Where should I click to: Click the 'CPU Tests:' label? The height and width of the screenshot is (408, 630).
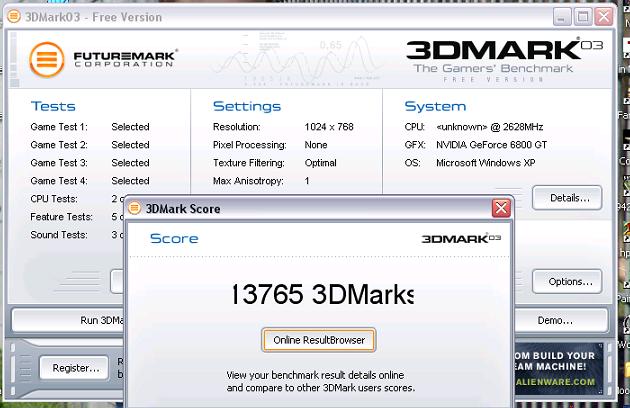tap(54, 199)
